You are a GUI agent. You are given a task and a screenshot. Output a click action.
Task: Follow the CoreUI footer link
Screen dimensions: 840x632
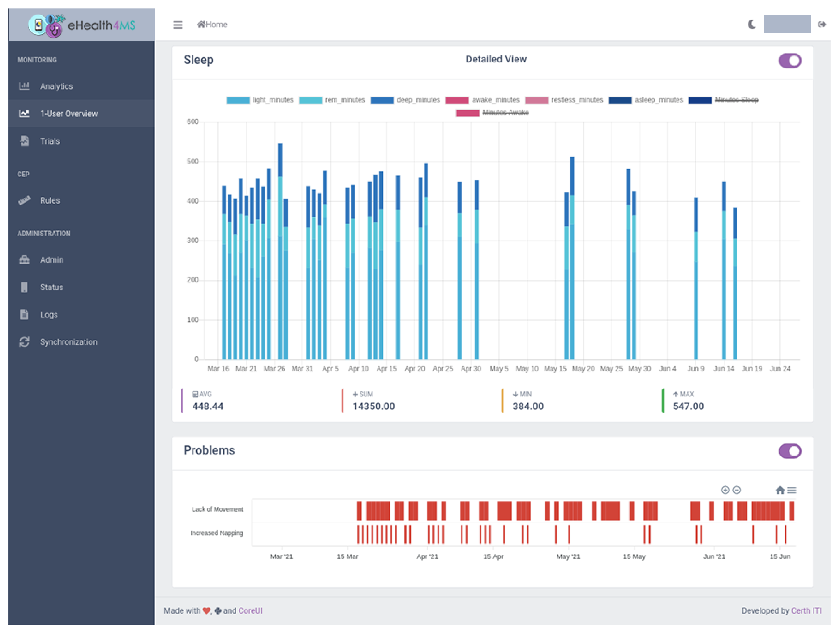[x=250, y=611]
